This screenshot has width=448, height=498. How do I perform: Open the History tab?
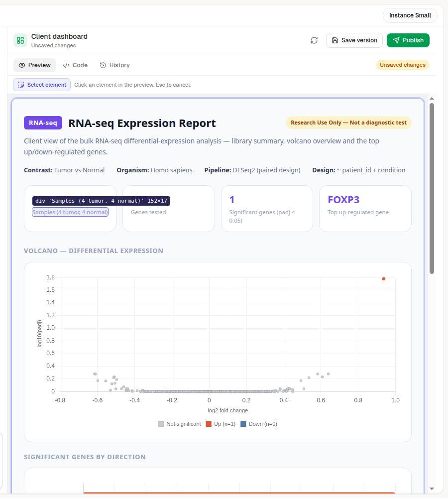tap(114, 65)
